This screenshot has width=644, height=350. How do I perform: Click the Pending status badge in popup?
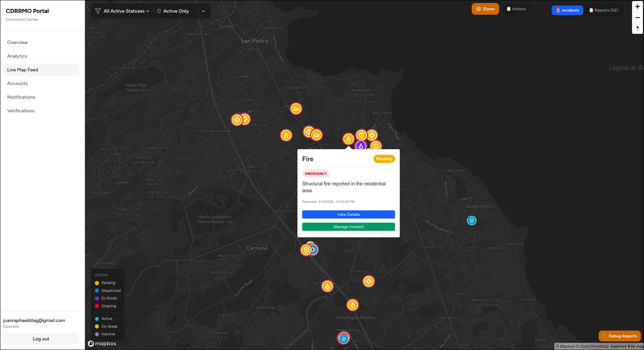click(x=384, y=159)
